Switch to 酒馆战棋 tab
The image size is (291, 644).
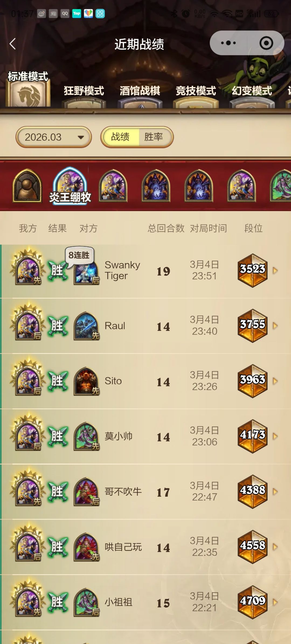tap(140, 91)
